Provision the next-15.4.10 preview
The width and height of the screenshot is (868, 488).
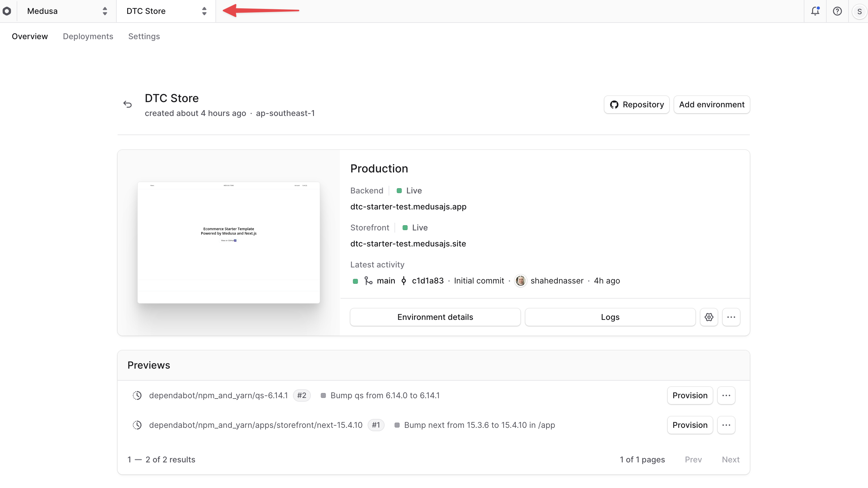click(689, 425)
